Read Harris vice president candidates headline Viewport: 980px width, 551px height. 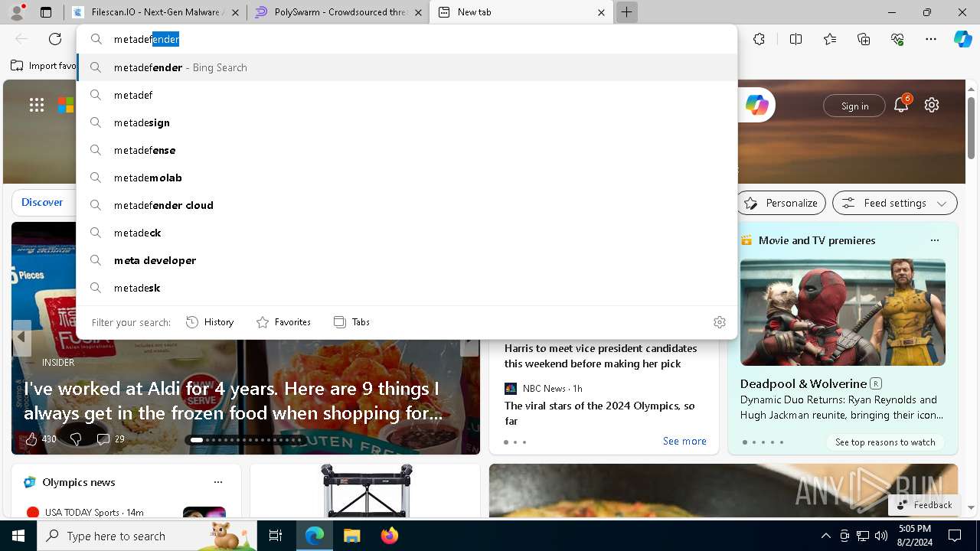click(x=600, y=356)
